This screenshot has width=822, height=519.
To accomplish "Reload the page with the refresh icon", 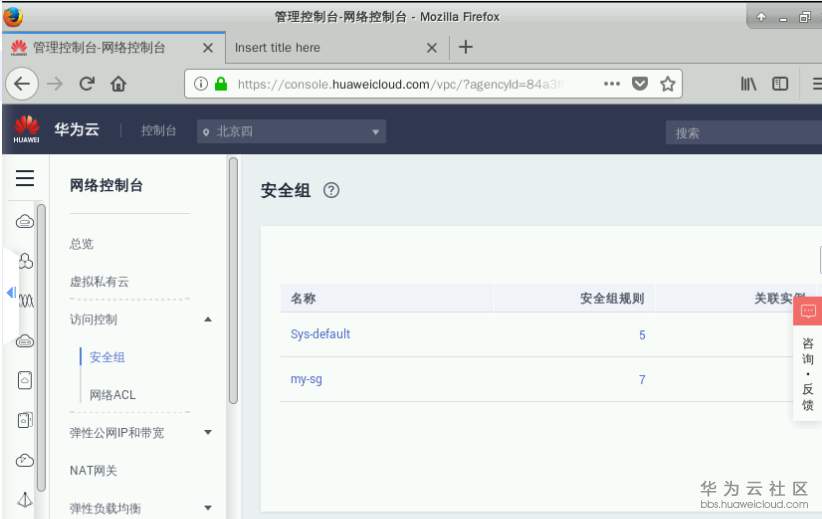I will [87, 84].
